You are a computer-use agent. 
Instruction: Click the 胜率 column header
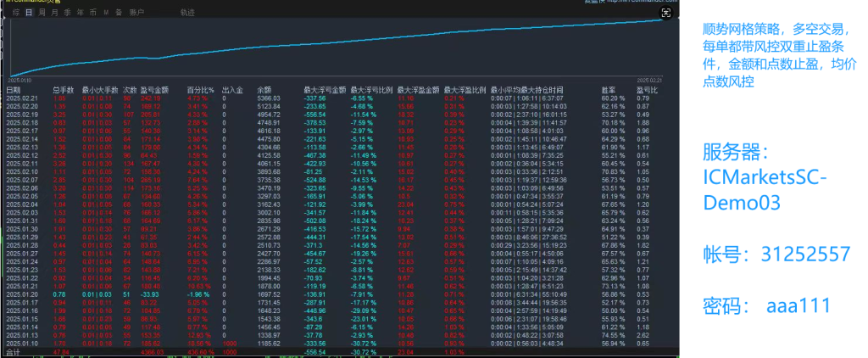click(609, 90)
